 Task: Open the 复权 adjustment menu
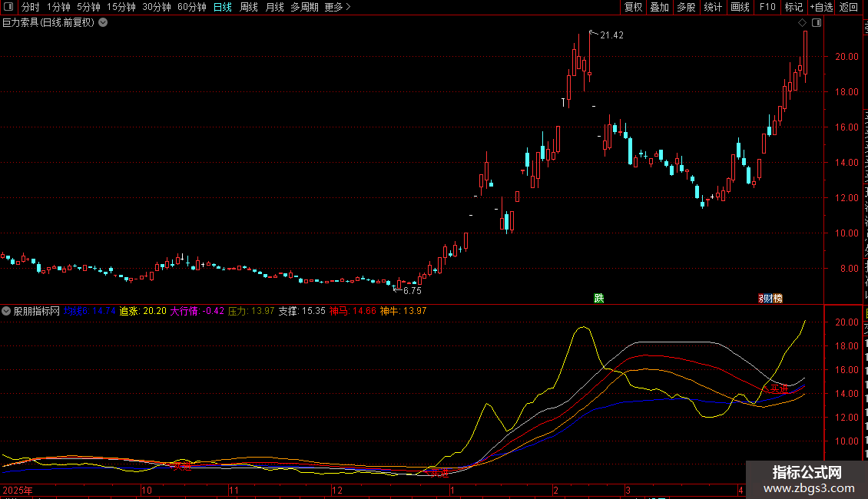[x=633, y=7]
